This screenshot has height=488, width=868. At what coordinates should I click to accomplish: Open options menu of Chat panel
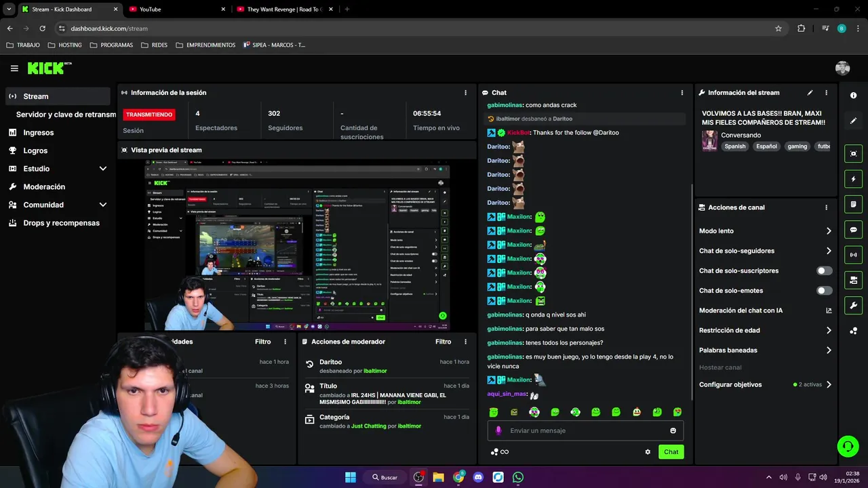(x=682, y=93)
